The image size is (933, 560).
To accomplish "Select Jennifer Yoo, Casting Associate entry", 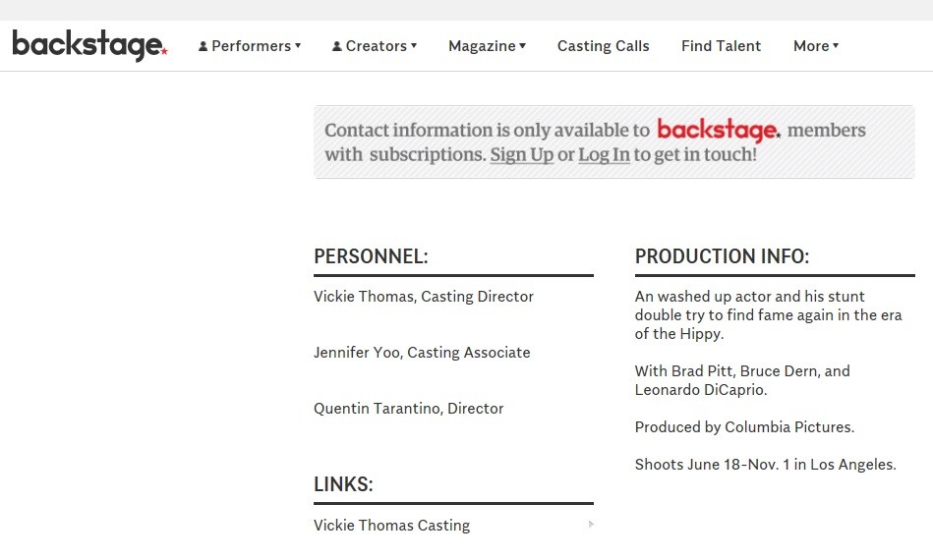I will coord(422,353).
